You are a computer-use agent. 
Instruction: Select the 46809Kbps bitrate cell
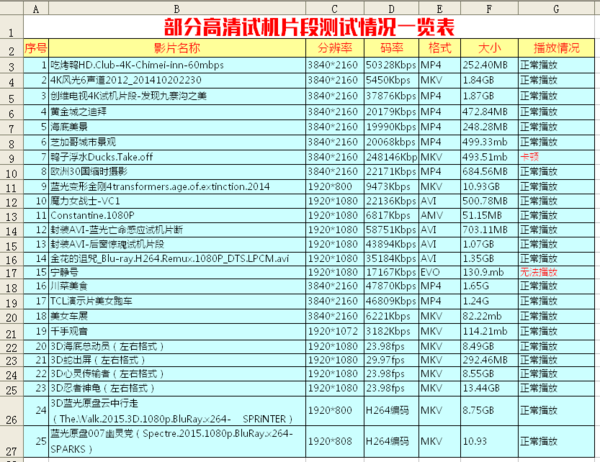point(391,301)
